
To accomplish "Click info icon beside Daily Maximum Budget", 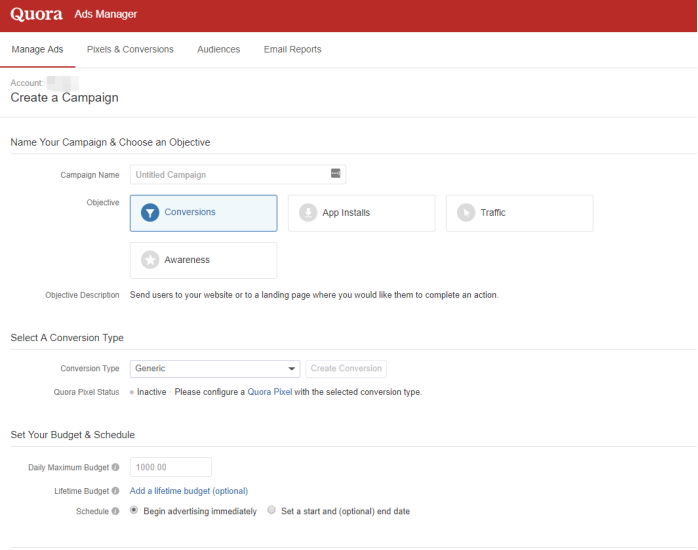I will tap(115, 467).
